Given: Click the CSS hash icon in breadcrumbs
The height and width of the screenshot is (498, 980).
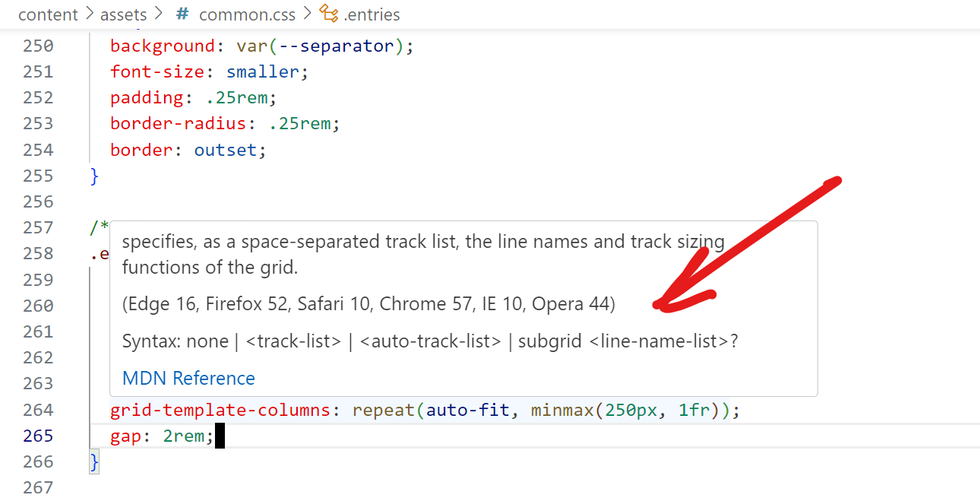Looking at the screenshot, I should pyautogui.click(x=182, y=14).
